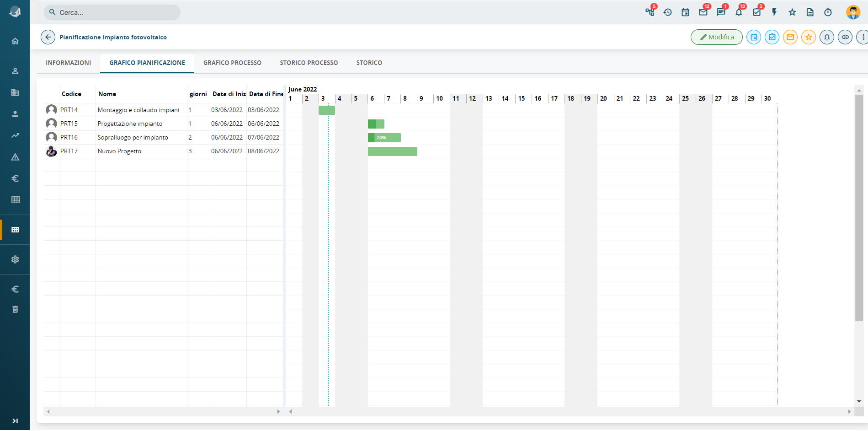The width and height of the screenshot is (868, 431).
Task: Click PRT16 end date 07/06/2022
Action: [x=263, y=137]
